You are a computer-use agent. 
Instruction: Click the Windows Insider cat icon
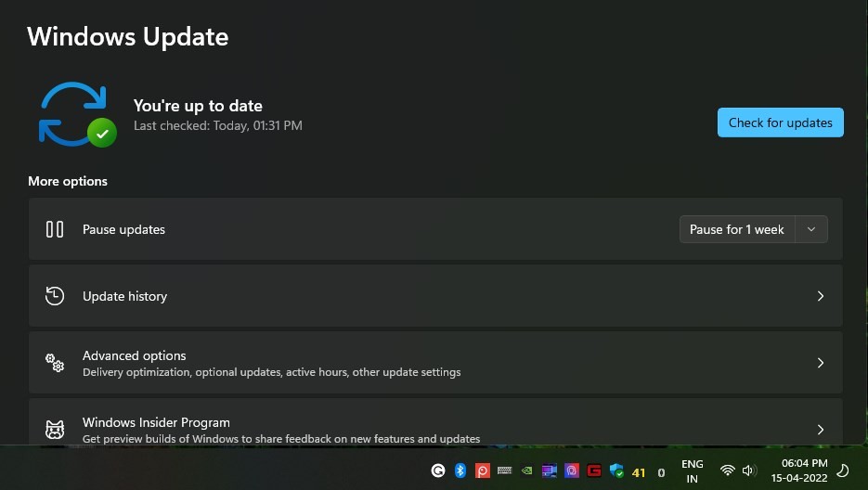(x=54, y=429)
